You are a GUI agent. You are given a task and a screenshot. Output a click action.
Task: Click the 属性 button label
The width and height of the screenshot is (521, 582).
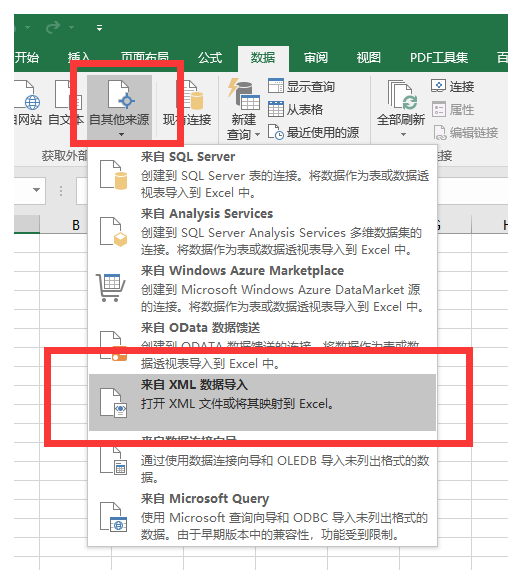[x=462, y=109]
